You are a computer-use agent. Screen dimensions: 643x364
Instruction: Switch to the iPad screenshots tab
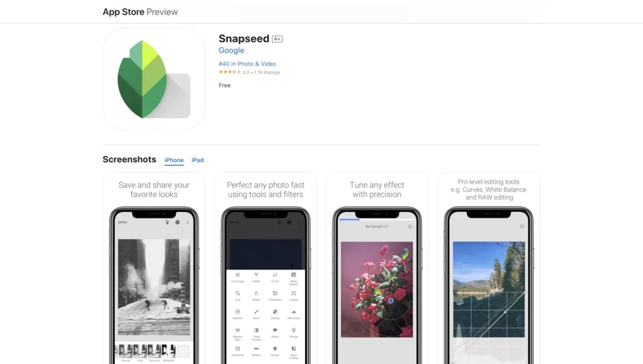(198, 160)
